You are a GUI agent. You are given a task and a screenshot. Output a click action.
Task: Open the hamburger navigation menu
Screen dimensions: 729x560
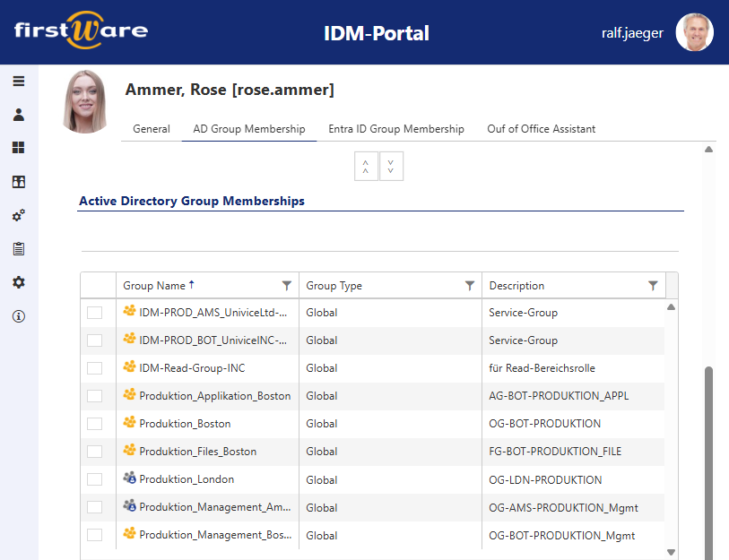click(18, 81)
